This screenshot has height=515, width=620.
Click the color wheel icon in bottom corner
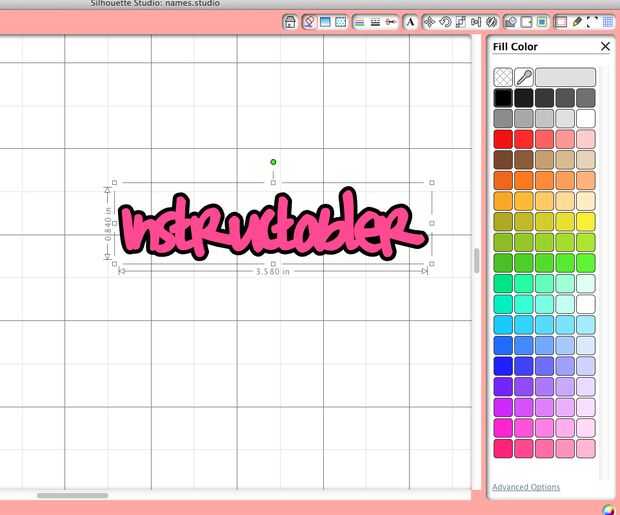[x=608, y=510]
